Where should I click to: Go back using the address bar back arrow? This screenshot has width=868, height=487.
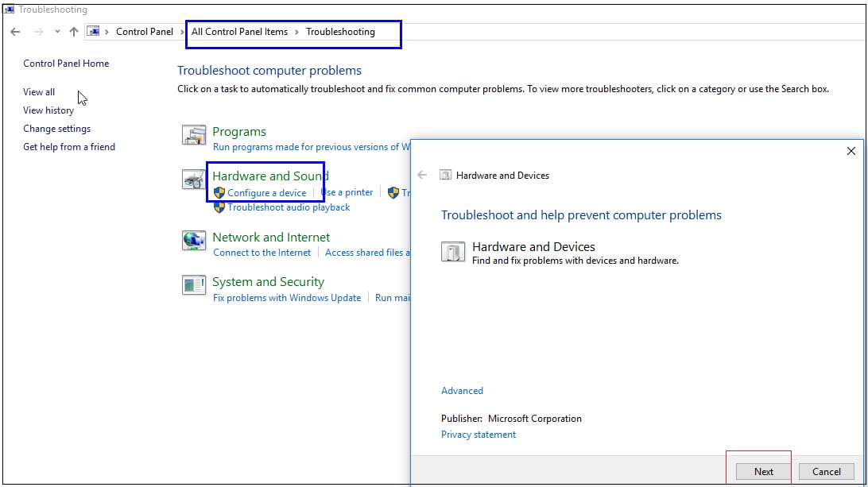click(x=15, y=32)
